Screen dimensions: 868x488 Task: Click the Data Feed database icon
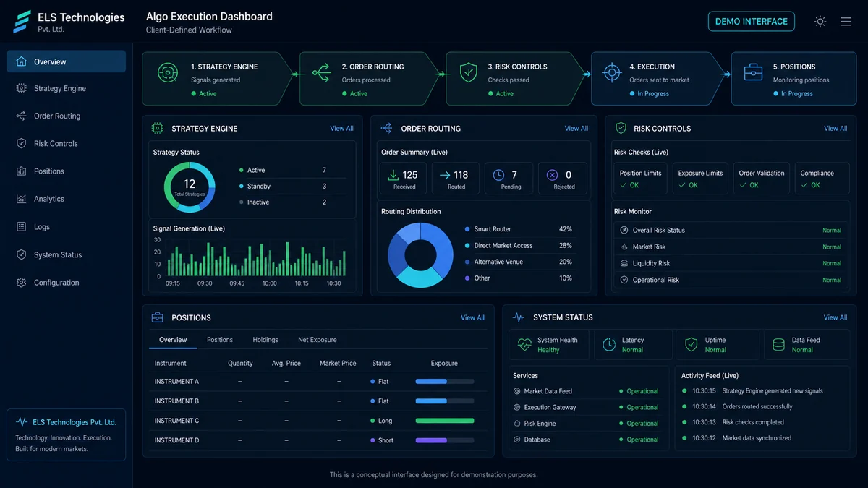(x=778, y=345)
